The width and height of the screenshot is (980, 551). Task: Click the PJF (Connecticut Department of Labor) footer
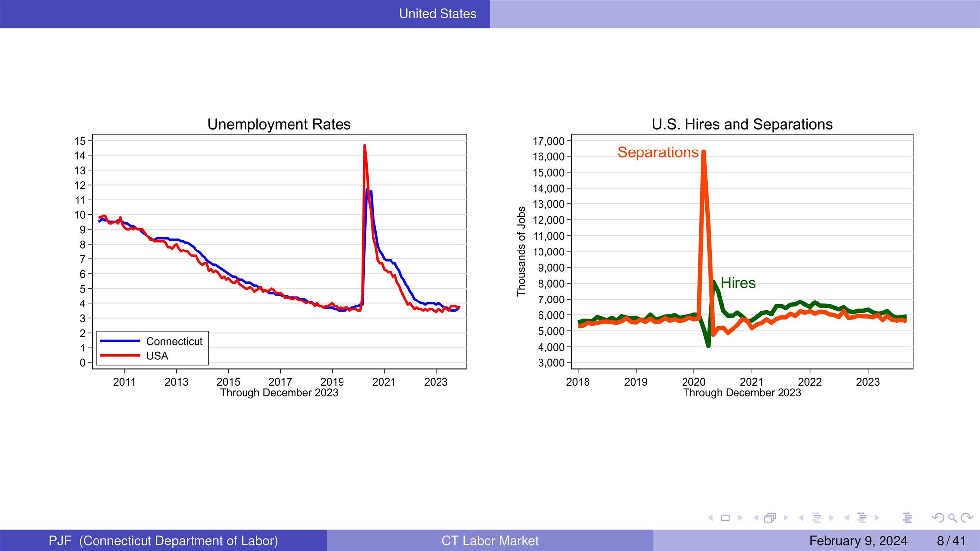[x=163, y=541]
